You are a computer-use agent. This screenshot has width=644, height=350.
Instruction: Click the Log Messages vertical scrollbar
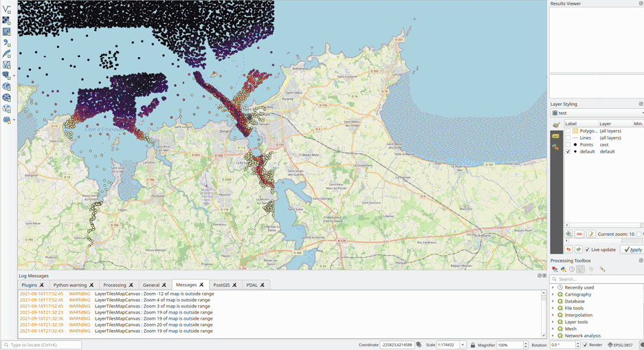point(544,314)
